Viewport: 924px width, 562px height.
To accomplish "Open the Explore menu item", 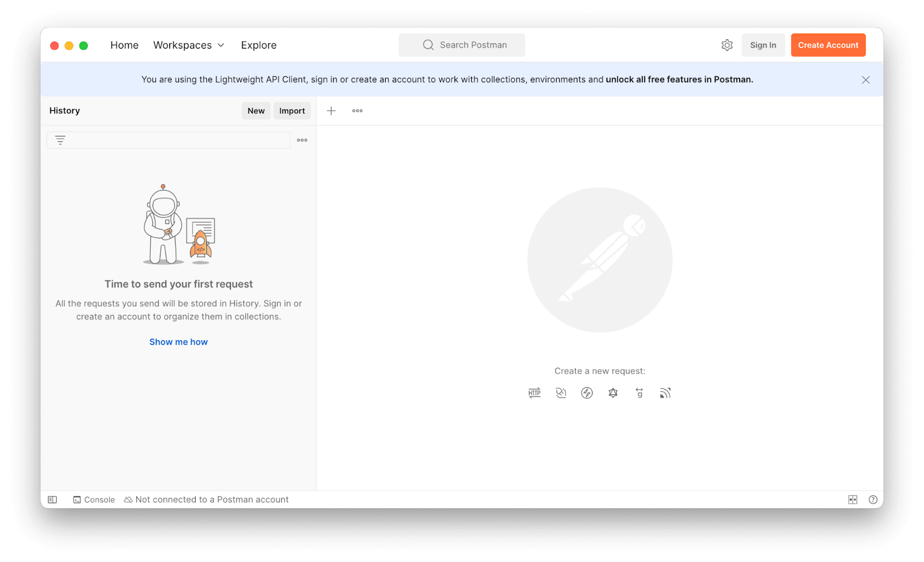I will point(259,45).
